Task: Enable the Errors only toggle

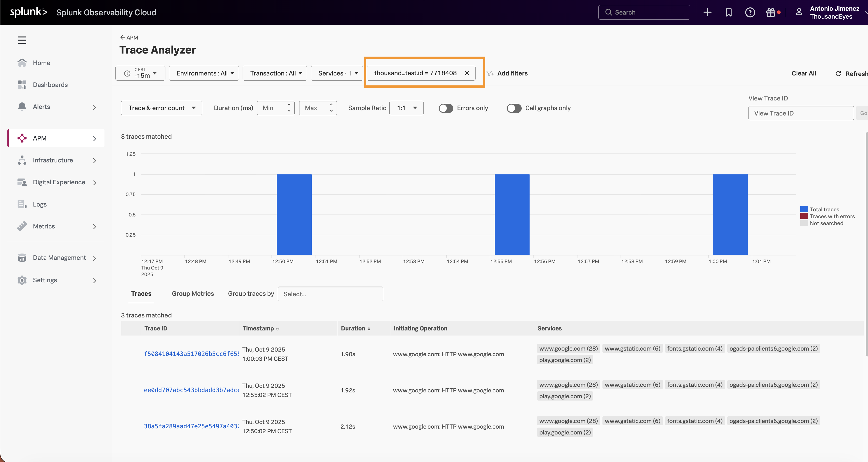Action: (x=446, y=108)
